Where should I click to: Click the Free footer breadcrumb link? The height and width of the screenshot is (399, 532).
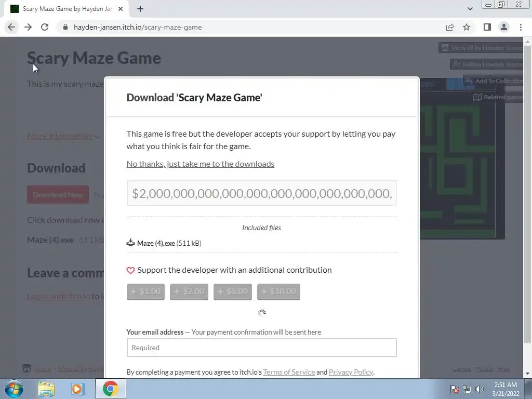[504, 369]
